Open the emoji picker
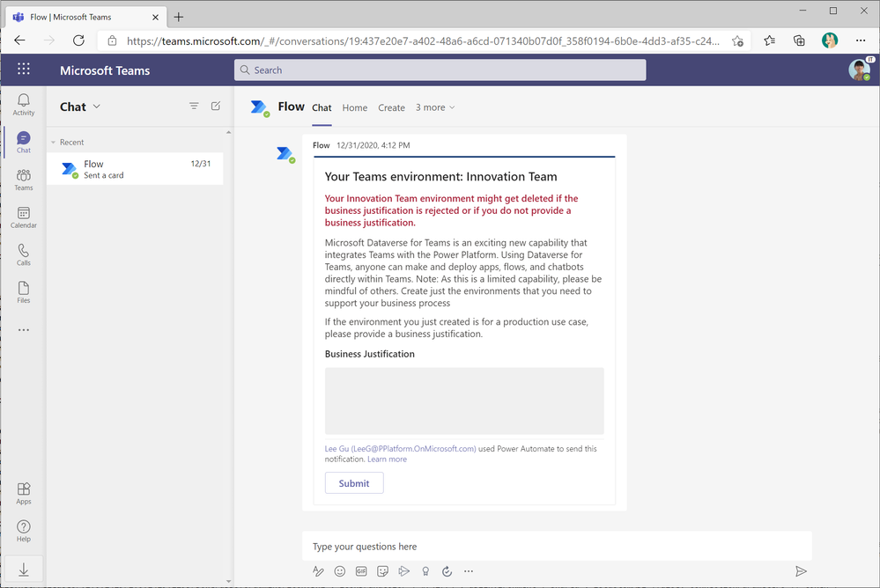Image resolution: width=880 pixels, height=588 pixels. (x=339, y=571)
